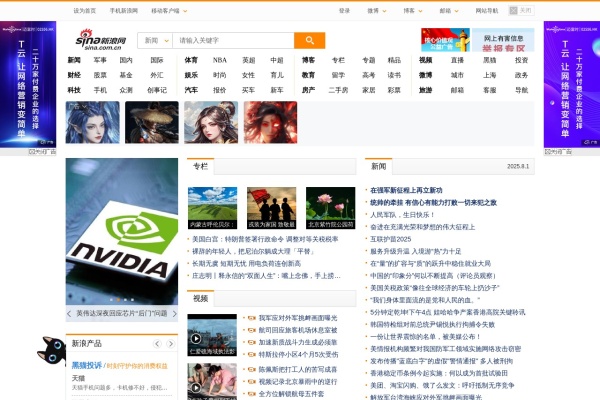Open headline 互联护苗2025
The width and height of the screenshot is (600, 400).
(391, 239)
